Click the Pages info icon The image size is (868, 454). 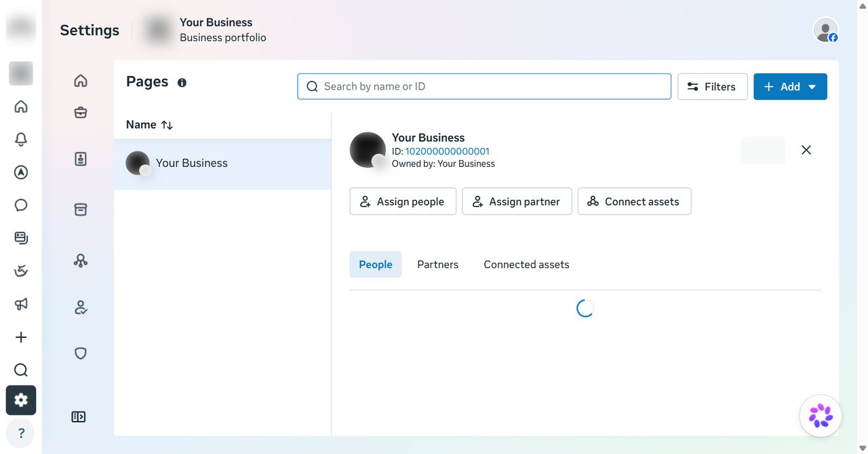[x=182, y=83]
